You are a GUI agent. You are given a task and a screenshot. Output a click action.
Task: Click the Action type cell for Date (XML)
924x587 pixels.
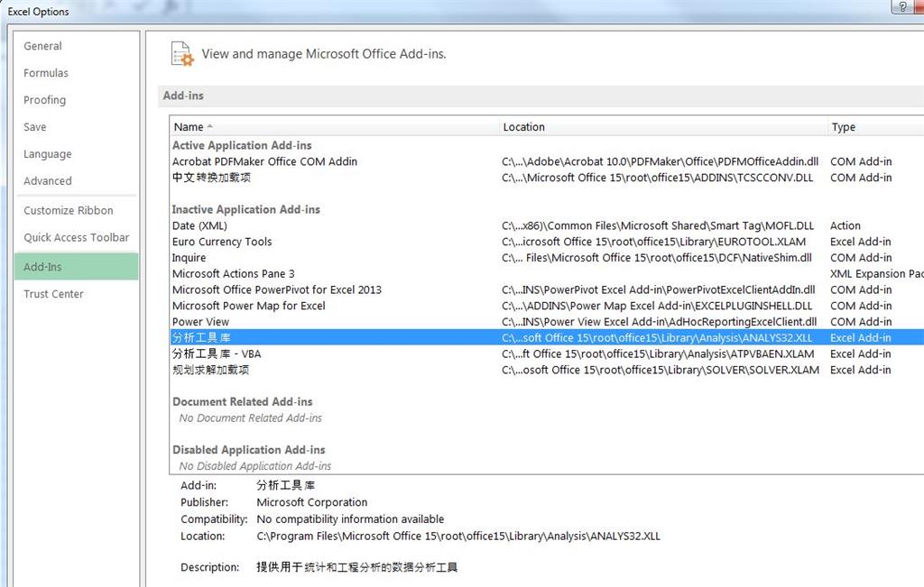click(x=845, y=225)
